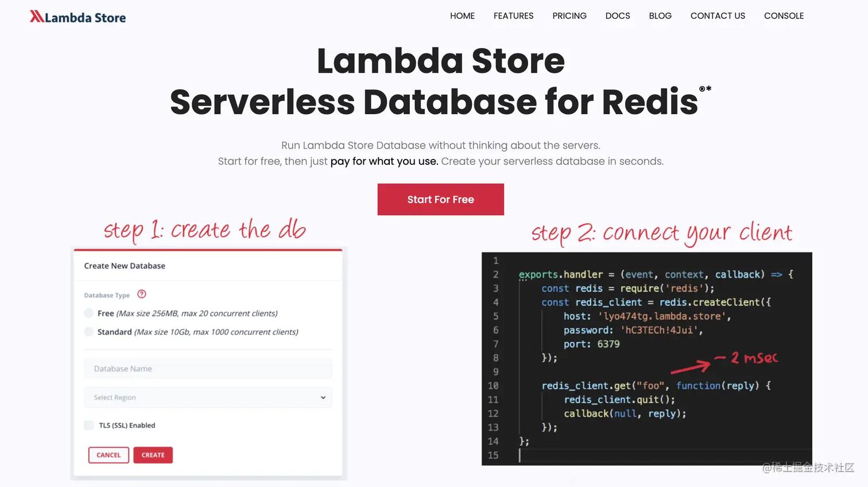This screenshot has width=868, height=487.
Task: Click the CANCEL button
Action: 108,455
